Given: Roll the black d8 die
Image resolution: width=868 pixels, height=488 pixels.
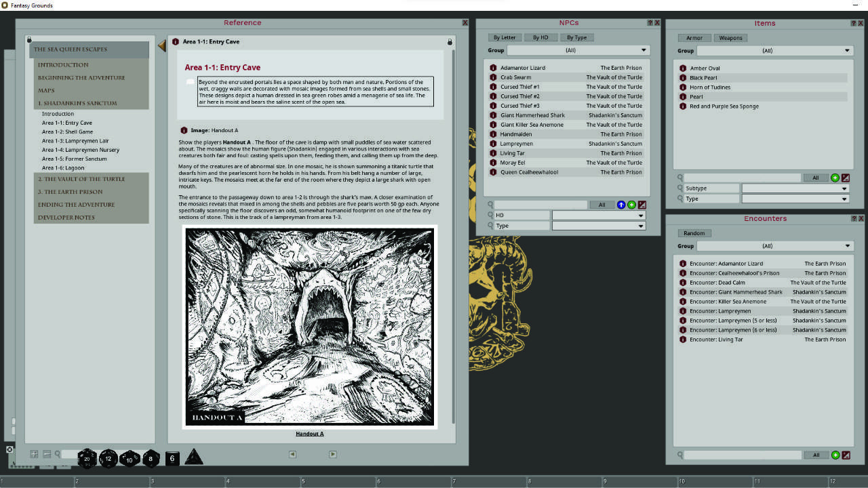Looking at the screenshot, I should point(151,459).
